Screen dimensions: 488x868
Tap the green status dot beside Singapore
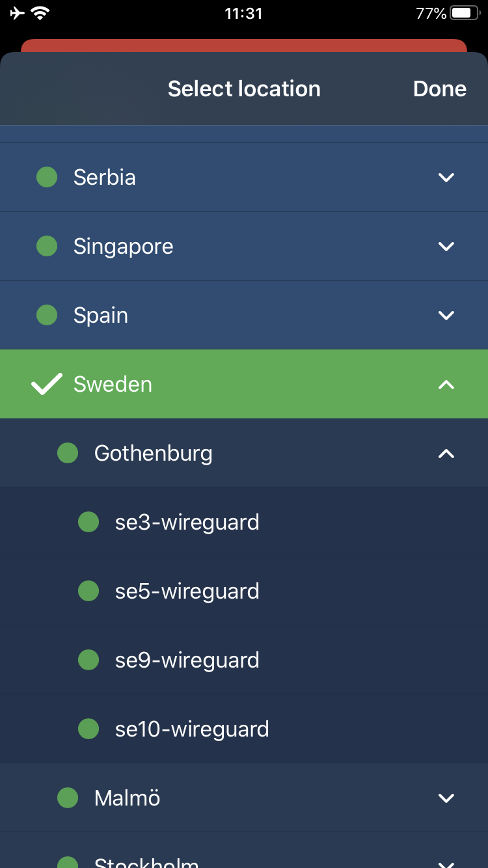47,246
